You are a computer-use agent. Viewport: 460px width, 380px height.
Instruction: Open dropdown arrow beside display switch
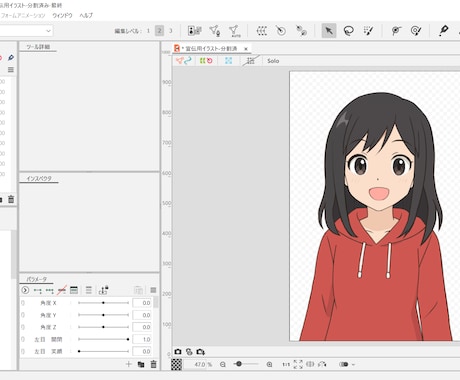click(353, 365)
